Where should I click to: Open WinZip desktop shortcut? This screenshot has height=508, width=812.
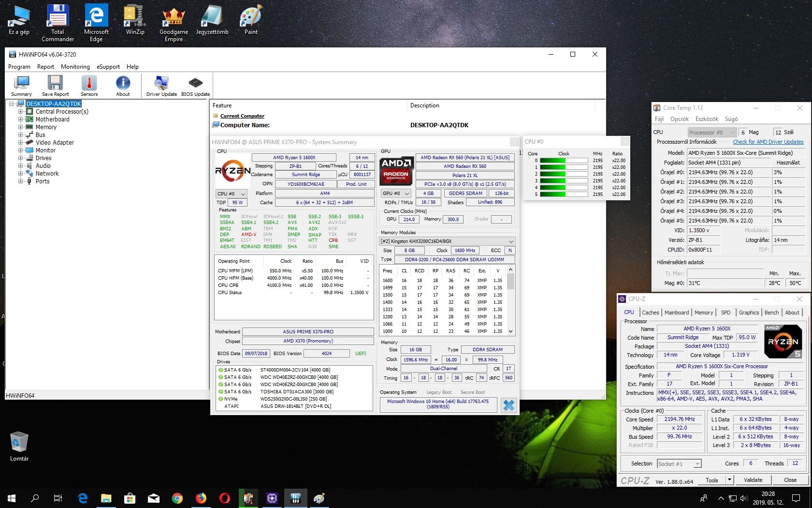click(135, 20)
